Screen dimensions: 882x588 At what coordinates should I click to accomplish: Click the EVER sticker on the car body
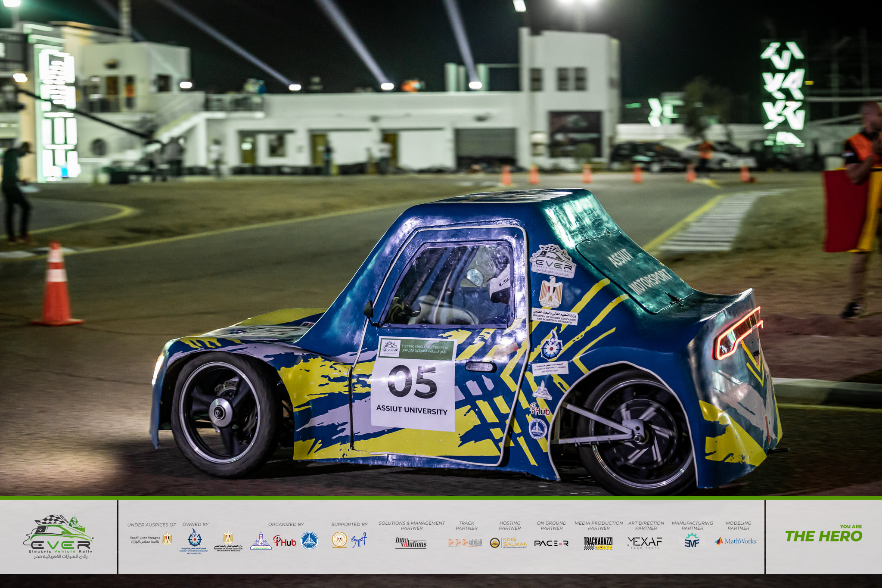point(553,261)
